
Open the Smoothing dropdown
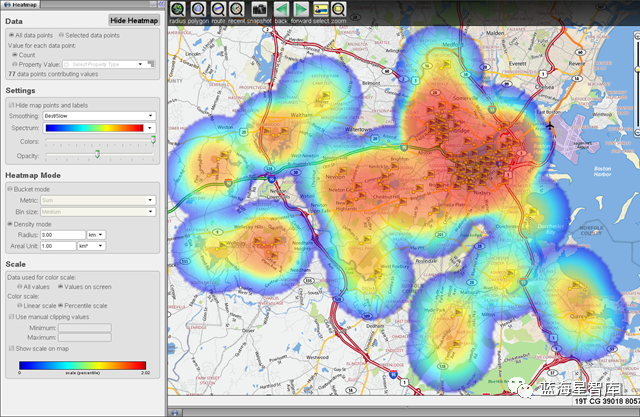tap(99, 116)
